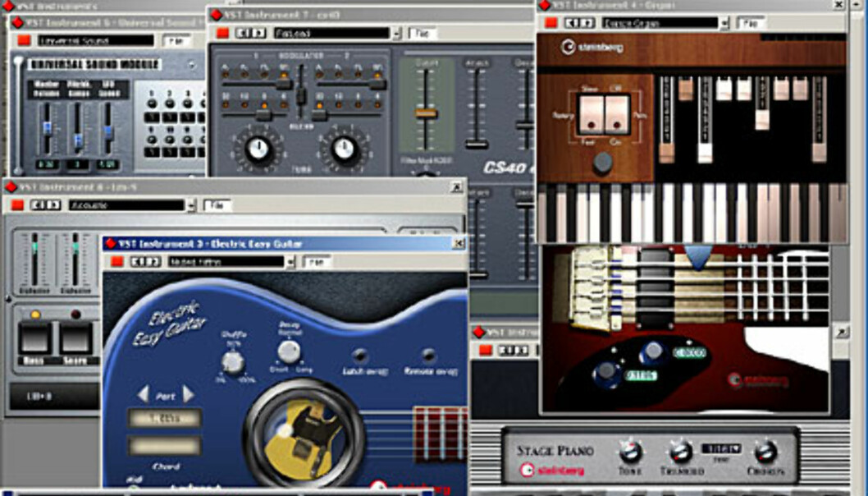
Task: Open preset dropdown arrow in Electric Easy Guitar window
Action: coord(290,262)
